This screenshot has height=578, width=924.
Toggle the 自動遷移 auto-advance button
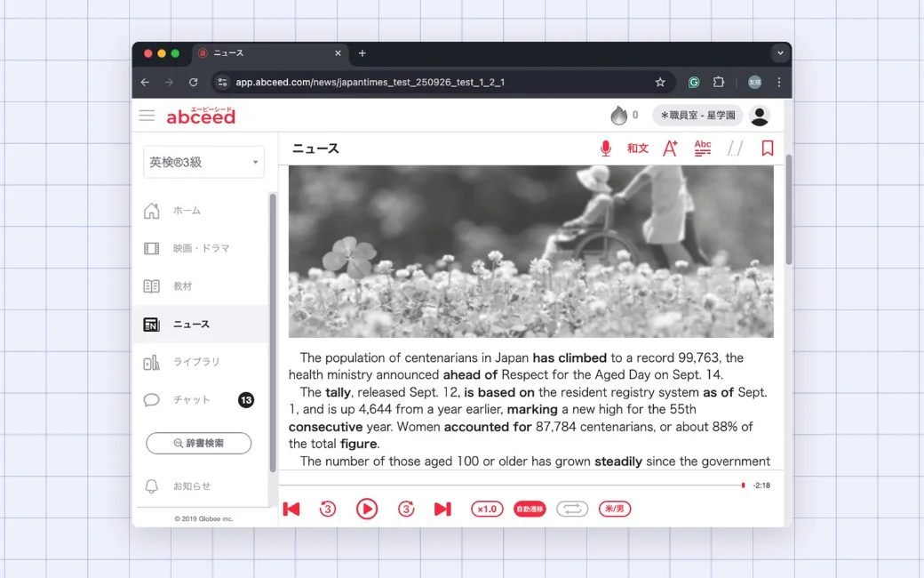(530, 509)
